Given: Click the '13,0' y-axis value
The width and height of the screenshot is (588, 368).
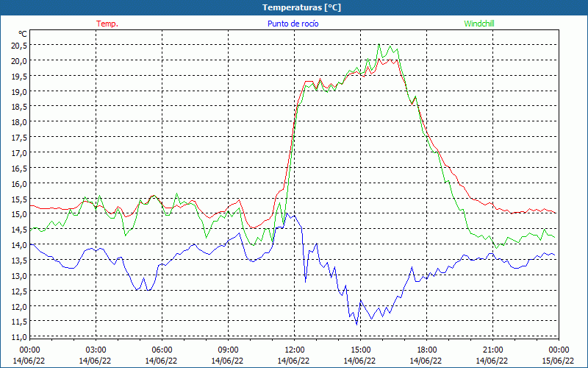Looking at the screenshot, I should click(20, 275).
